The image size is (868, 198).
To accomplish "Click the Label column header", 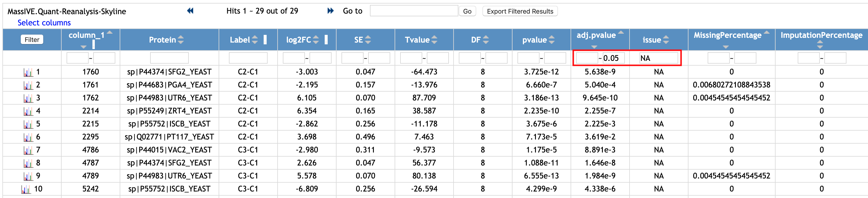I will (x=240, y=40).
